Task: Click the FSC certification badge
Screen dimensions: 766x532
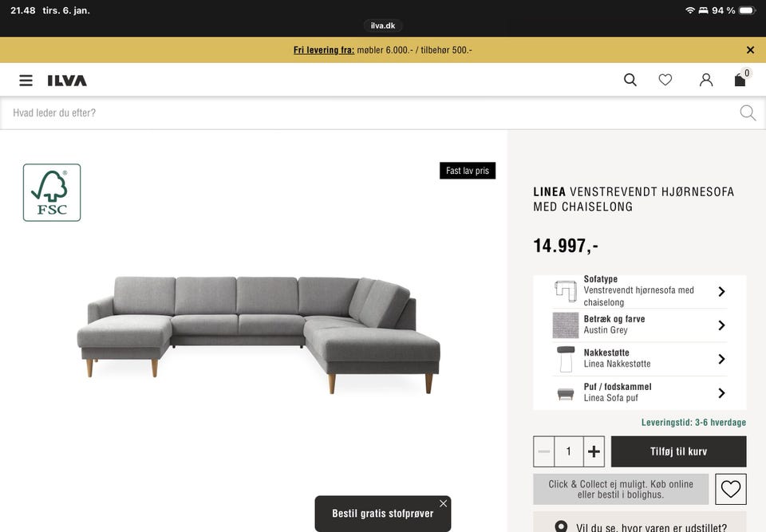Action: (52, 192)
